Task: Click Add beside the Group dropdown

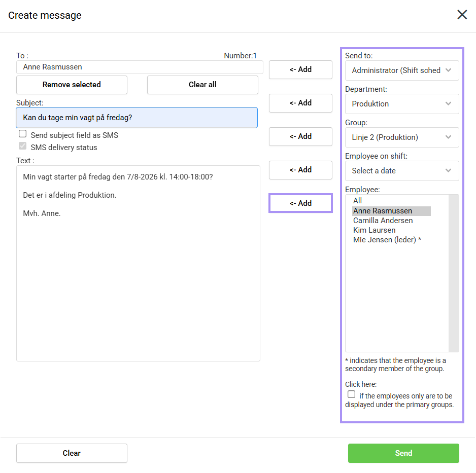Action: click(300, 136)
